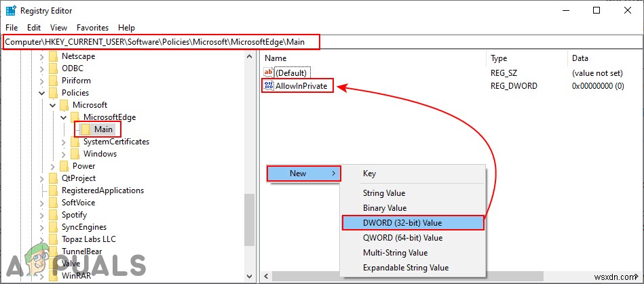Open the File menu
644x284 pixels.
click(x=12, y=28)
